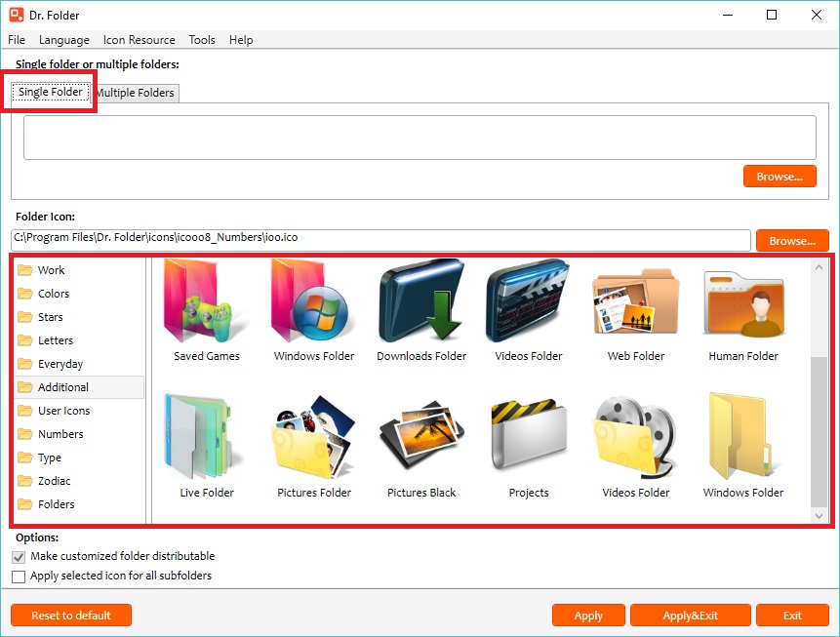Viewport: 840px width, 637px height.
Task: Switch to the Multiple Folders tab
Action: (135, 93)
